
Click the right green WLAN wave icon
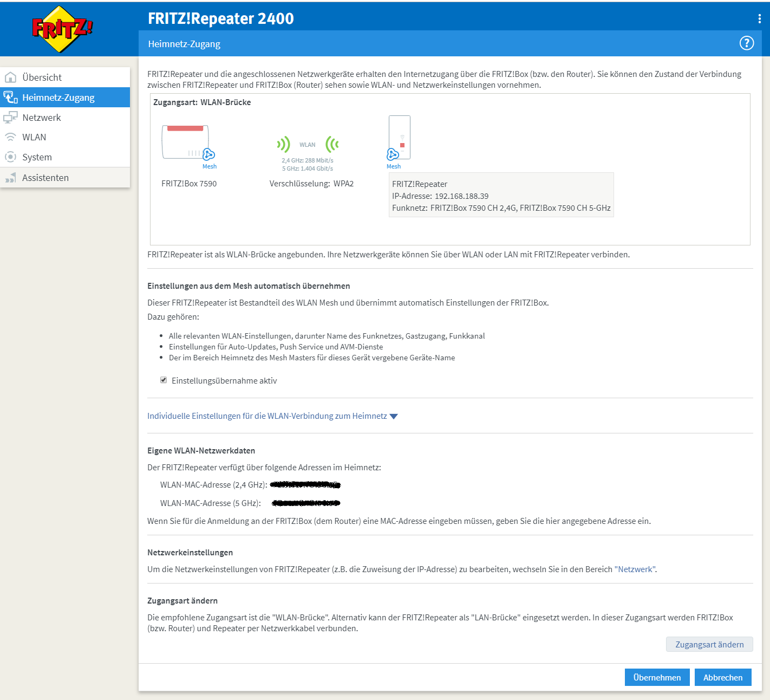(x=332, y=144)
